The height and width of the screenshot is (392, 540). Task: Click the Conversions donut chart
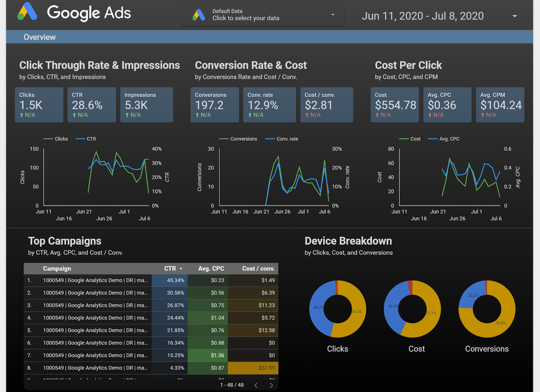486,309
